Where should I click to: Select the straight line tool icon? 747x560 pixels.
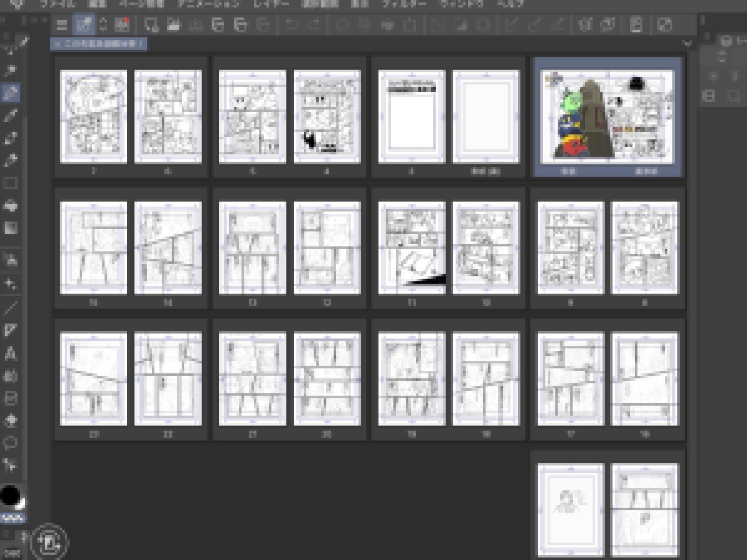pyautogui.click(x=11, y=307)
